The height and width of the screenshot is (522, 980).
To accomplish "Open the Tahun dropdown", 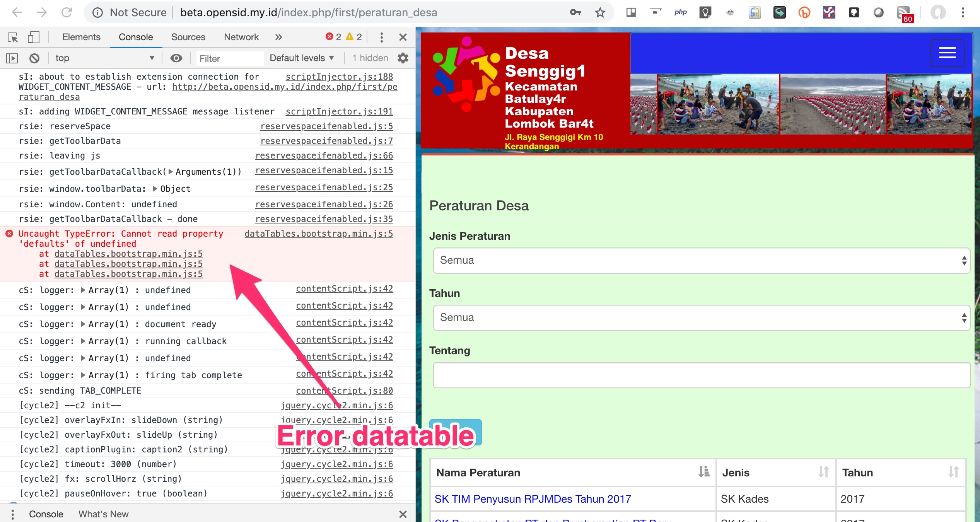I will [701, 318].
